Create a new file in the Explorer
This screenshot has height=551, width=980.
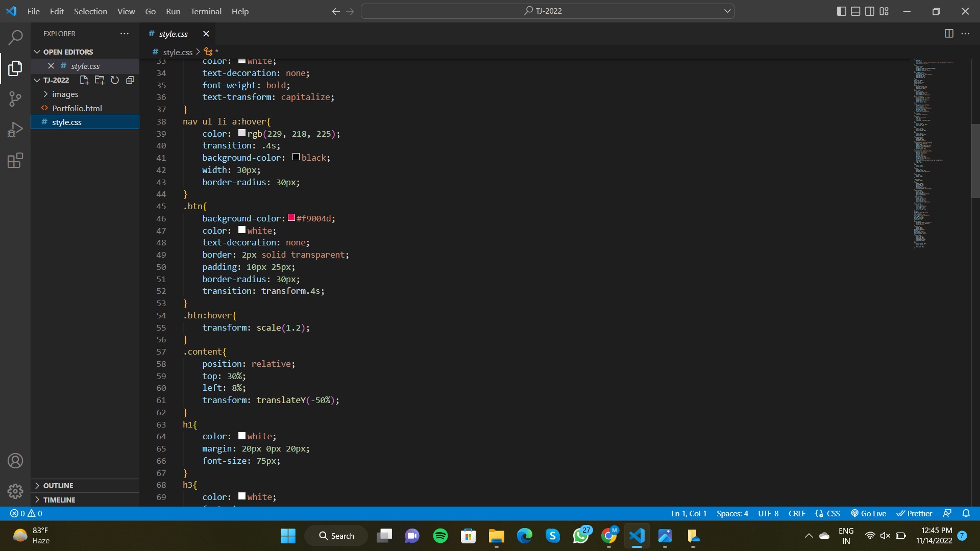coord(84,80)
